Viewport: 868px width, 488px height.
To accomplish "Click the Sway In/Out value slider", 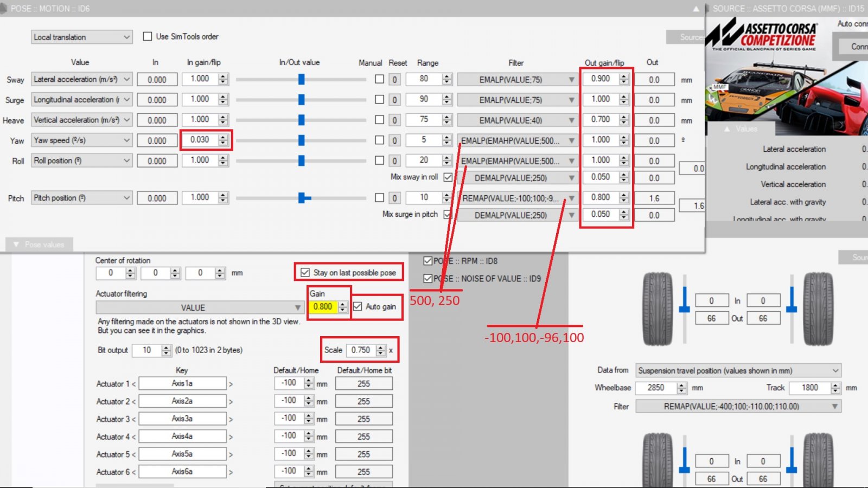I will 301,80.
